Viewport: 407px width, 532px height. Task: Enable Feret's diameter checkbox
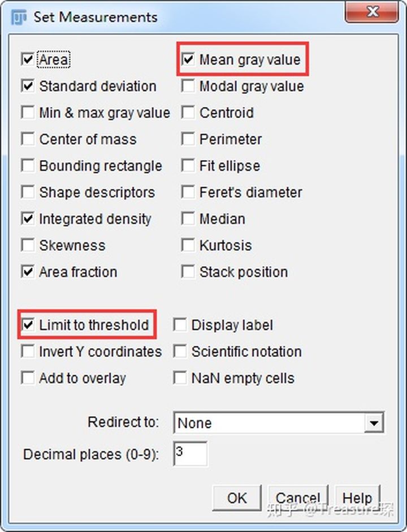pos(188,192)
